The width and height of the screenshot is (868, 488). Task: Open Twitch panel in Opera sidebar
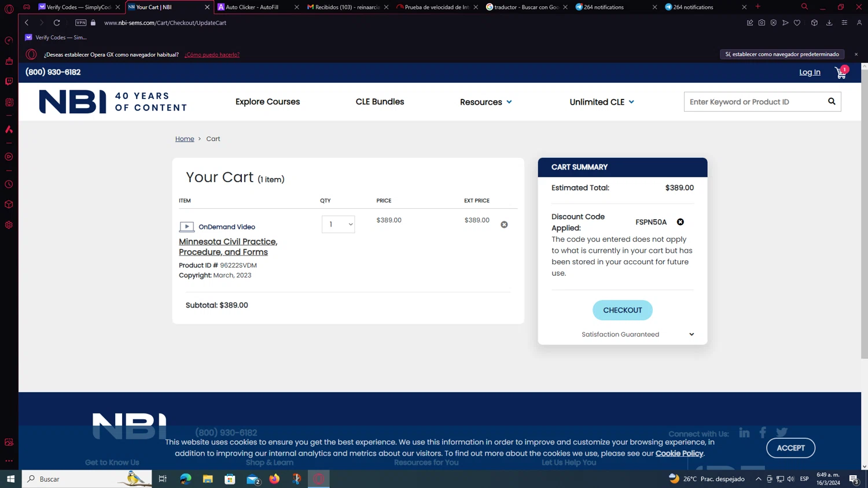coord(9,82)
